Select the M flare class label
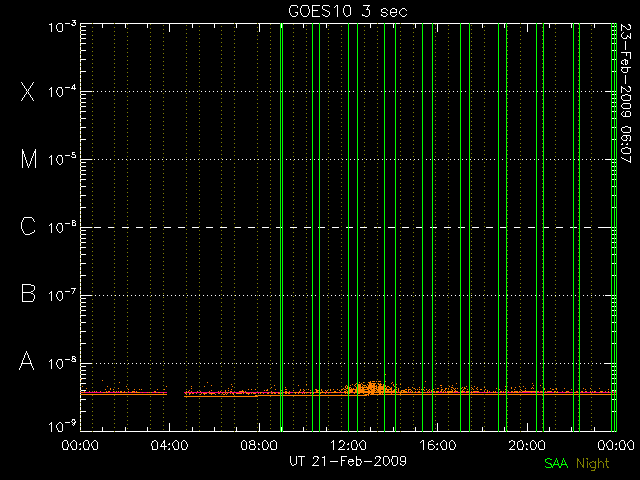 (x=29, y=159)
